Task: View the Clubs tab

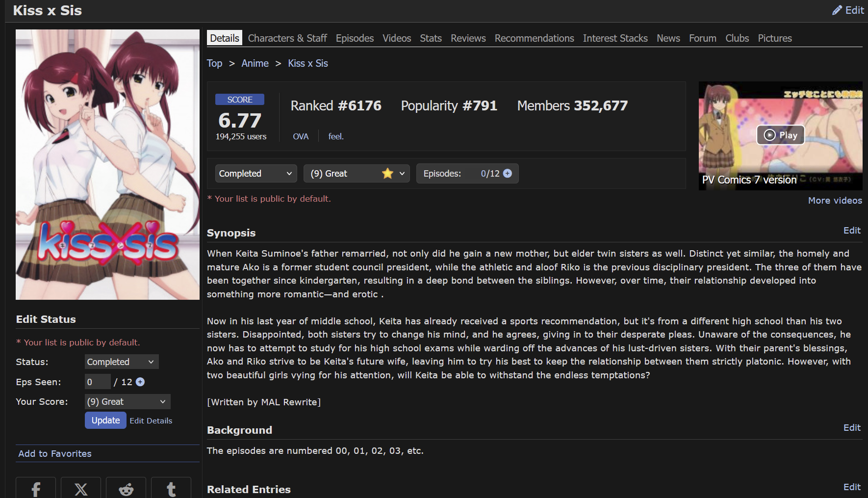Action: click(737, 38)
